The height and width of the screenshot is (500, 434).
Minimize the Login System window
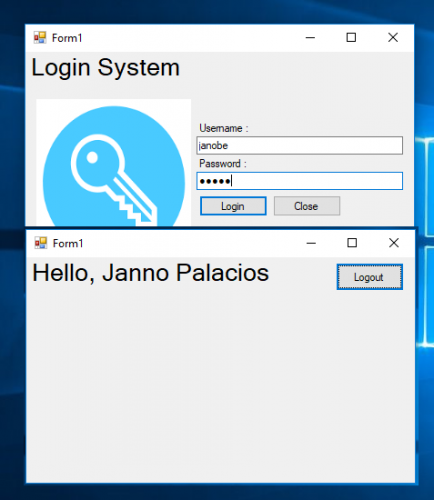tap(310, 38)
